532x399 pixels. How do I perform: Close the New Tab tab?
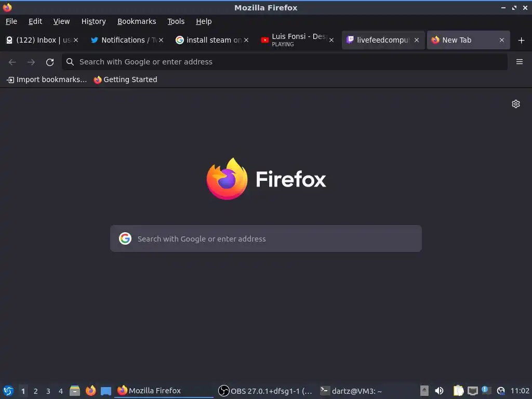(502, 40)
